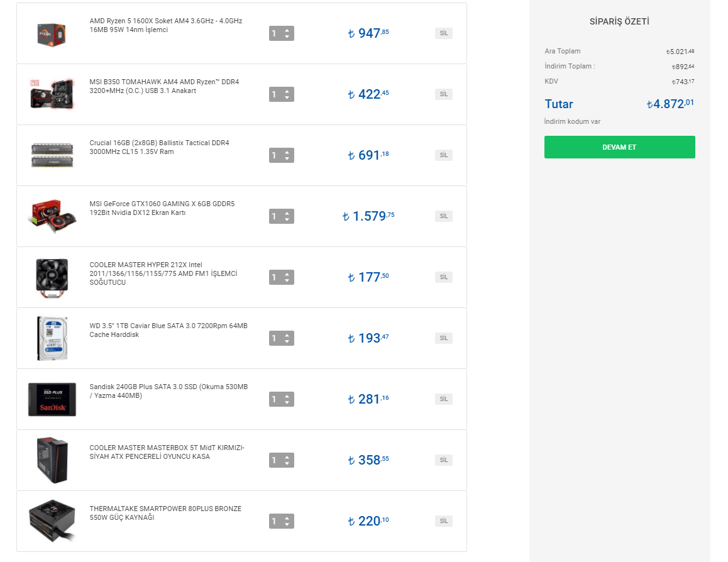Increase quantity of the AMD Ryzen processor
Image resolution: width=728 pixels, height=562 pixels.
287,30
